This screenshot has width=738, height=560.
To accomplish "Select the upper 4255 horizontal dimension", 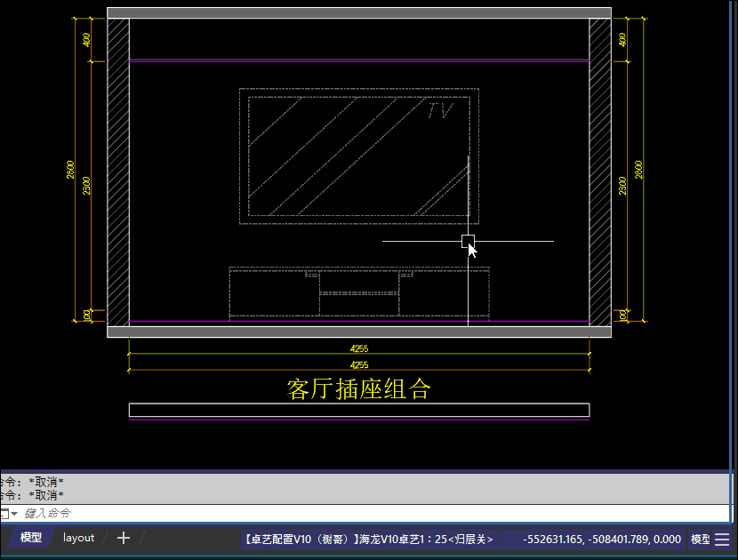I will click(358, 349).
